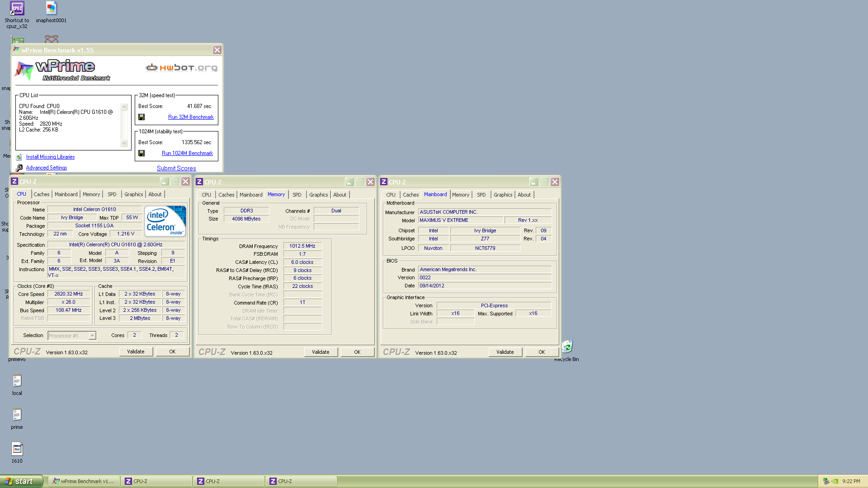Click the Z icon of Memory CPU-Z window
Image resolution: width=868 pixels, height=488 pixels.
[199, 182]
